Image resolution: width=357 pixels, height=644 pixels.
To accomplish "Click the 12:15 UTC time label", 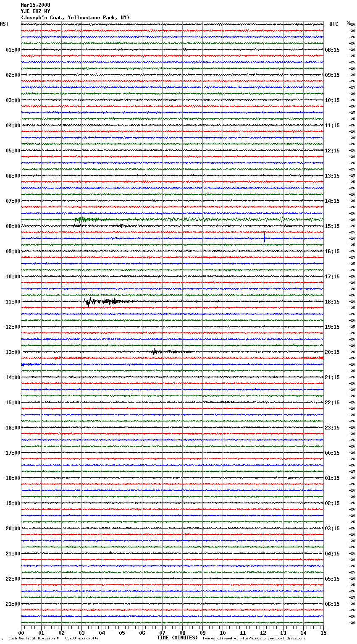I will pos(332,151).
